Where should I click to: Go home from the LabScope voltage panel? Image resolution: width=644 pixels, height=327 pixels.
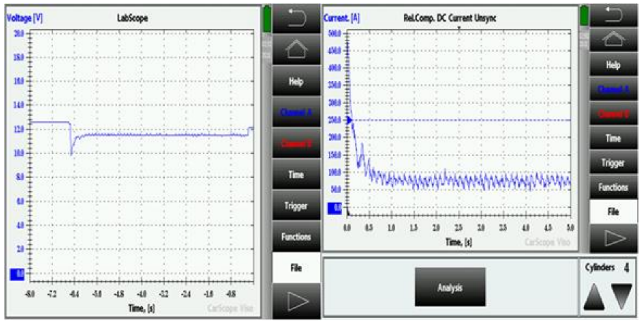click(x=296, y=49)
